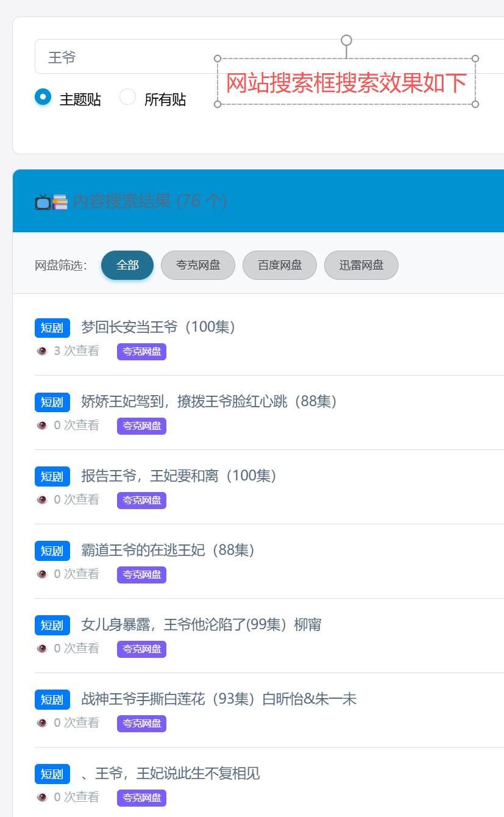Filter results by 夸克网盘

coord(198,265)
